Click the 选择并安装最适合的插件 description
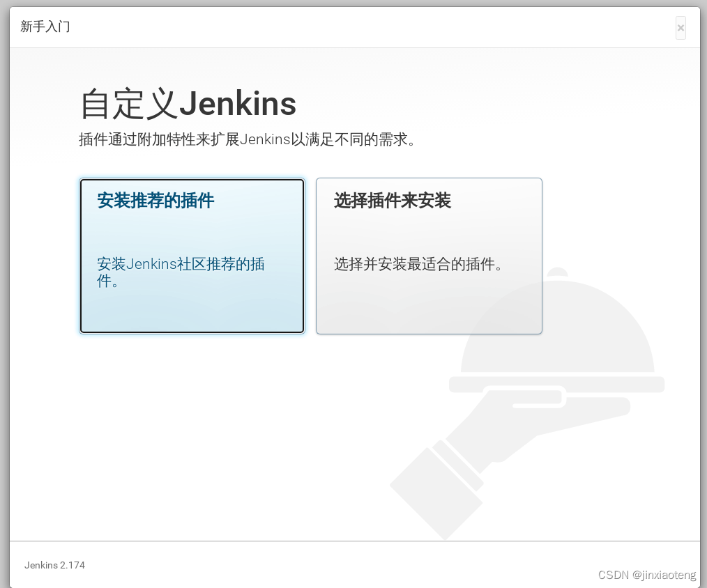The width and height of the screenshot is (707, 588). tap(418, 264)
